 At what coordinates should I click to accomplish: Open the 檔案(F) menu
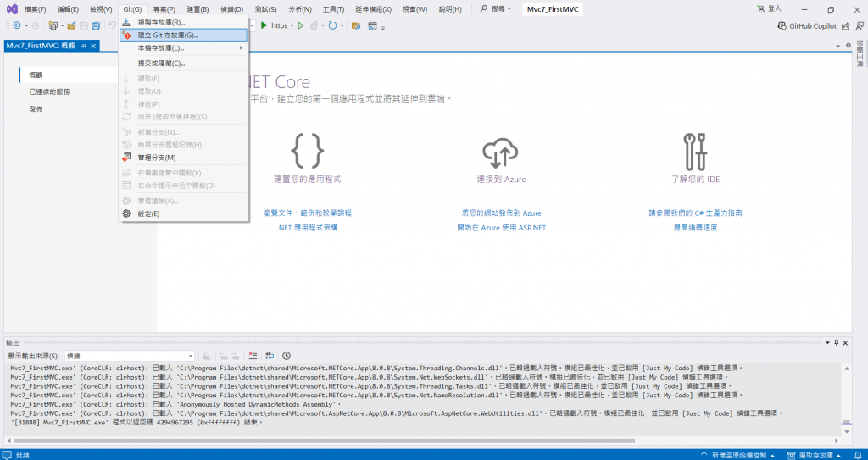tap(36, 9)
